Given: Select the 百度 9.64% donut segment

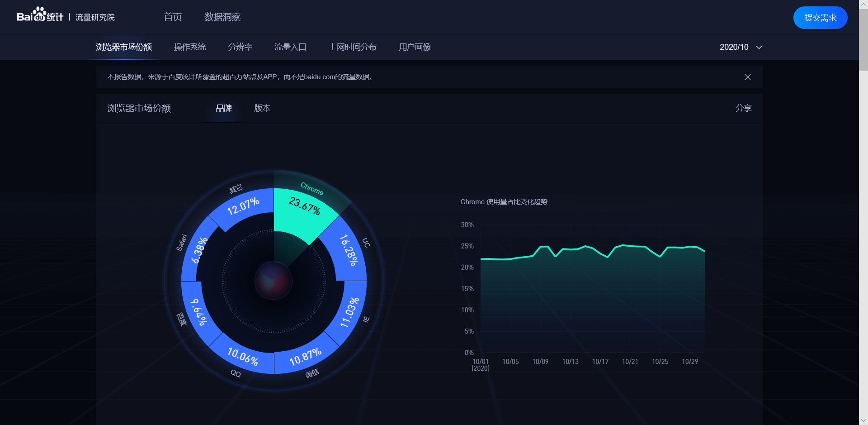Looking at the screenshot, I should click(x=199, y=313).
